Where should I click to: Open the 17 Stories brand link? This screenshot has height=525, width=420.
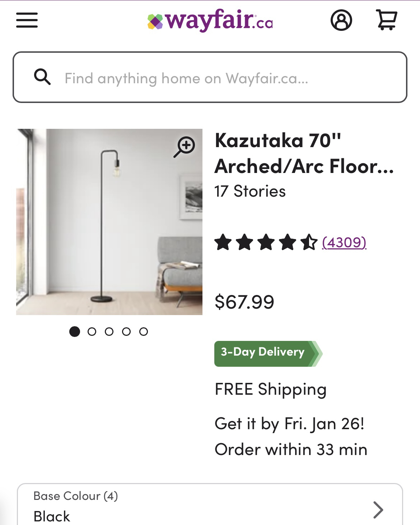tap(250, 191)
